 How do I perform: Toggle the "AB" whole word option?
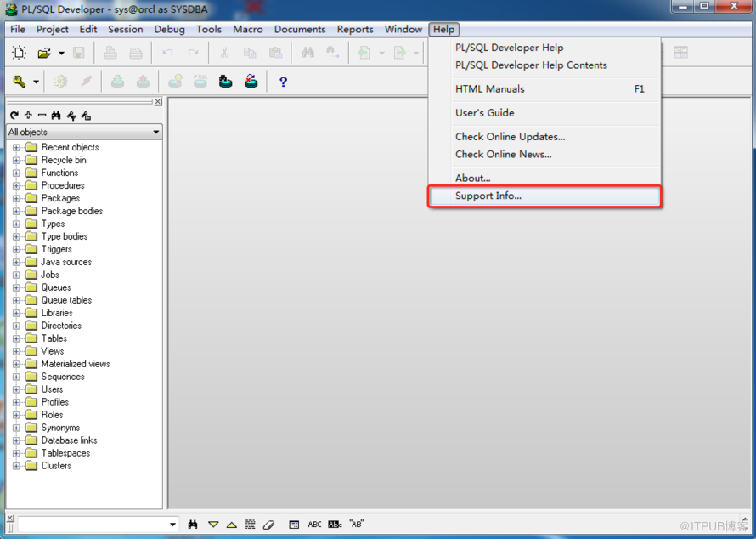[356, 524]
